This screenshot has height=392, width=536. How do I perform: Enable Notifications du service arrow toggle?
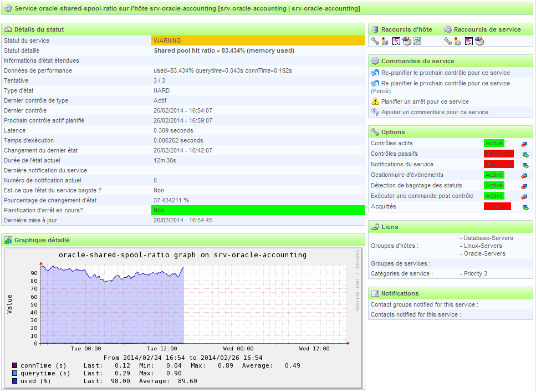coord(525,165)
